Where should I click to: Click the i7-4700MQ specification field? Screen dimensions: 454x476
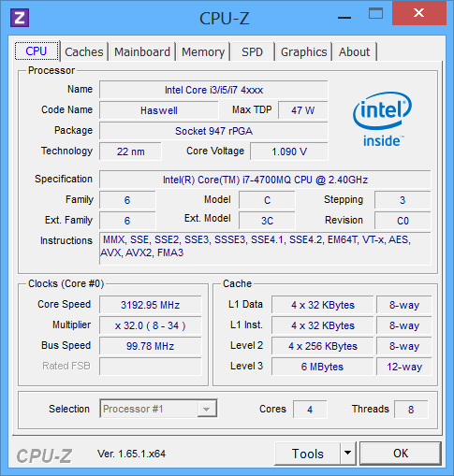pos(265,180)
